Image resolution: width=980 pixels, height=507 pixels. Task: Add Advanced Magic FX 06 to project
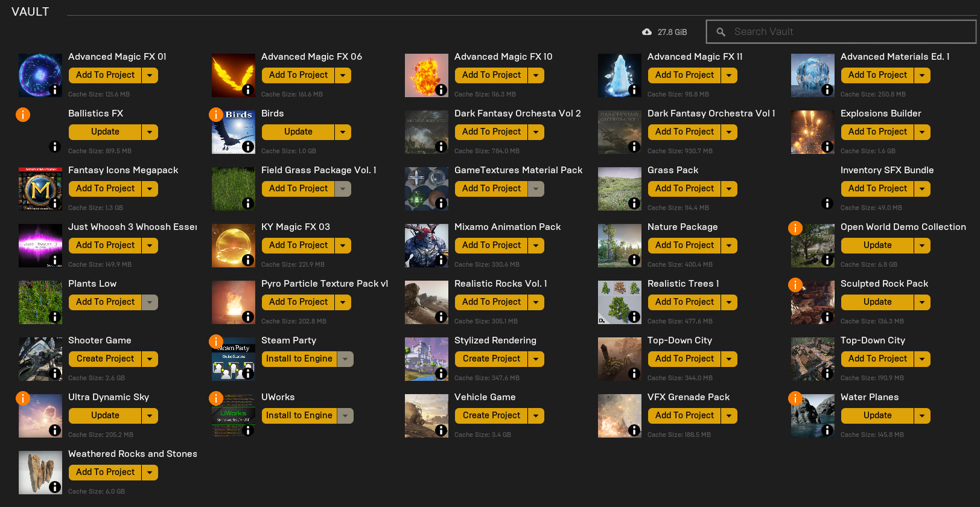(x=298, y=75)
